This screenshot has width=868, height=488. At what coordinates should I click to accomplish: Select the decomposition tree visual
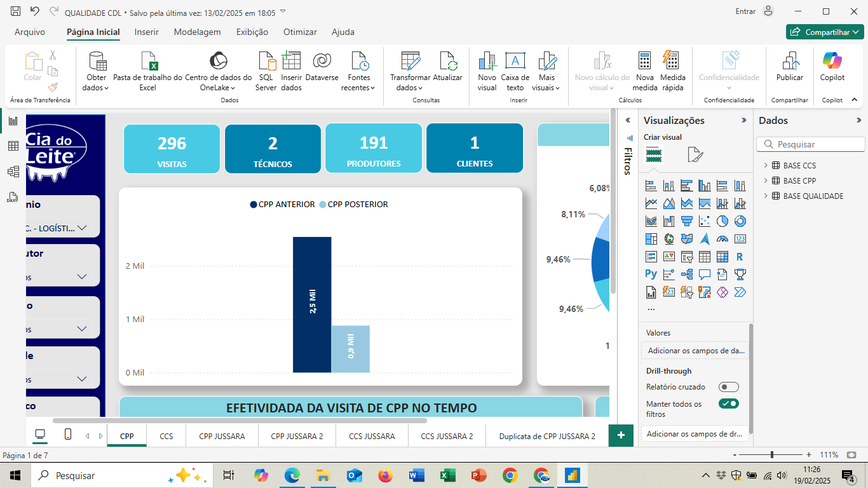tap(686, 274)
